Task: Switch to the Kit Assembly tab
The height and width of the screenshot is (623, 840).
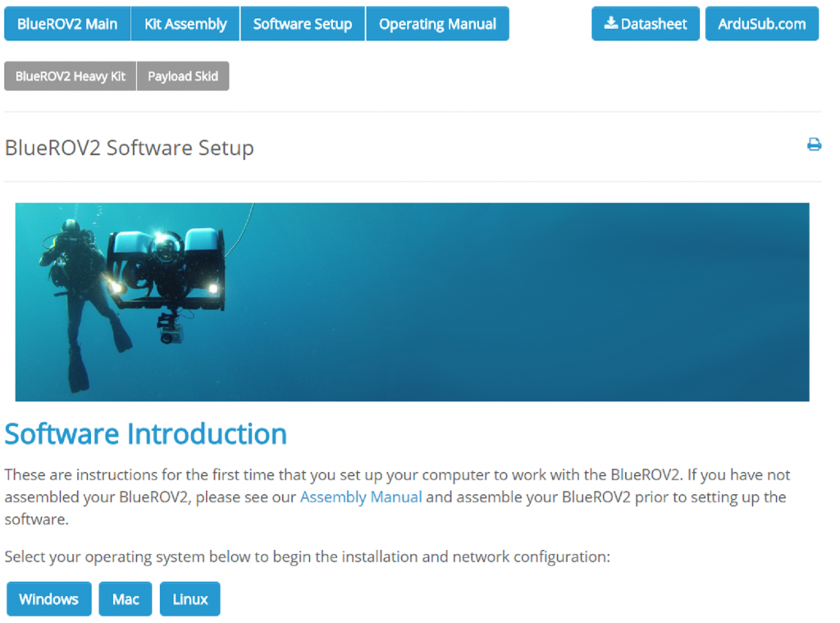Action: [x=185, y=24]
